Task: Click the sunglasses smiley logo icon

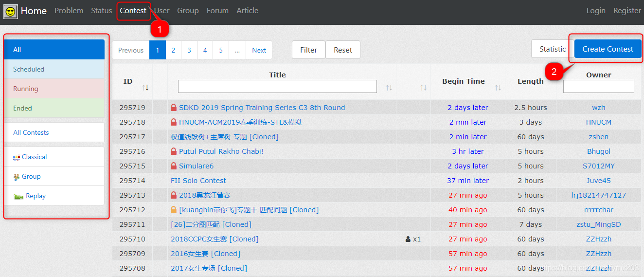Action: [x=11, y=11]
